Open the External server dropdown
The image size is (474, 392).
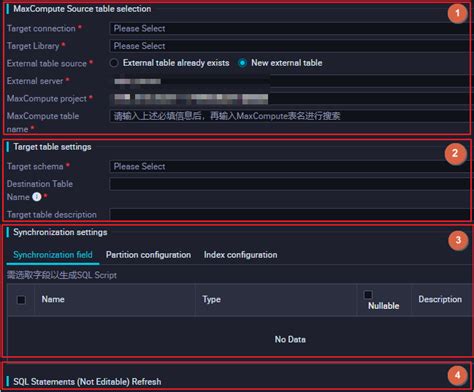coord(289,81)
